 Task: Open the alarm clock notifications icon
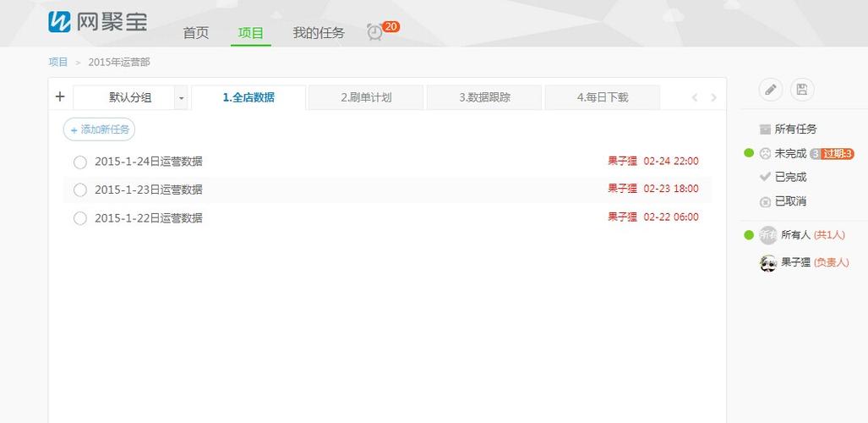(374, 32)
